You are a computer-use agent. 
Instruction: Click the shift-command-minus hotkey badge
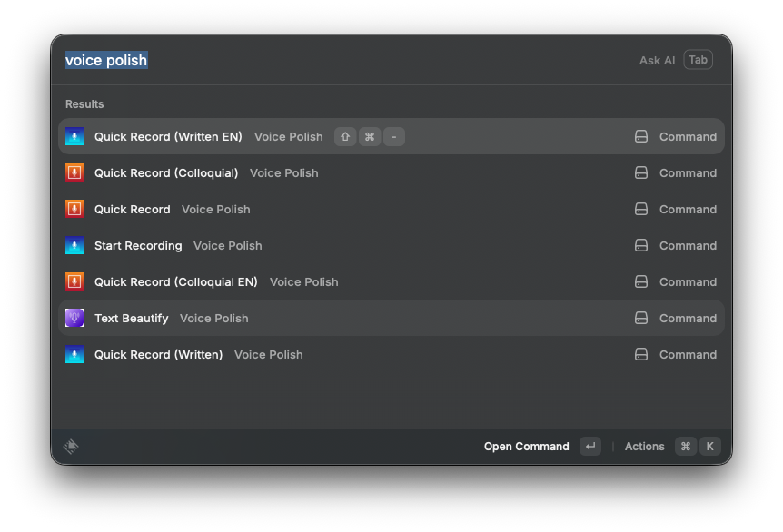(369, 136)
